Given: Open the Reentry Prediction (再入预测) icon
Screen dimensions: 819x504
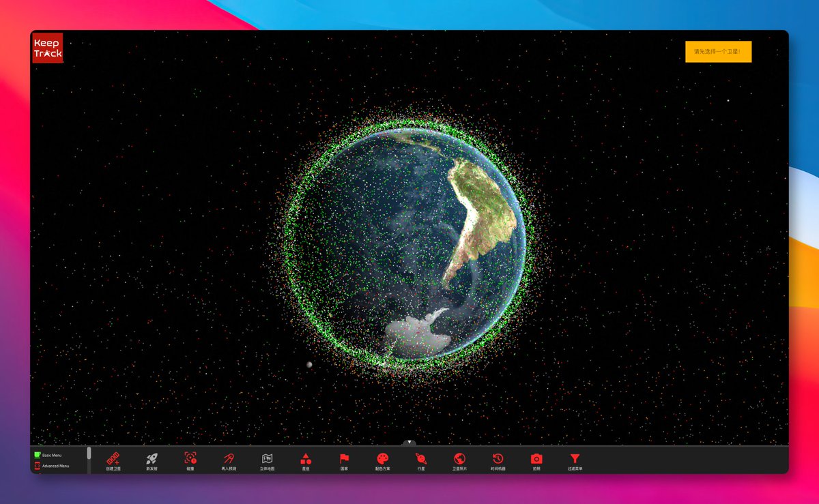Looking at the screenshot, I should [x=229, y=461].
